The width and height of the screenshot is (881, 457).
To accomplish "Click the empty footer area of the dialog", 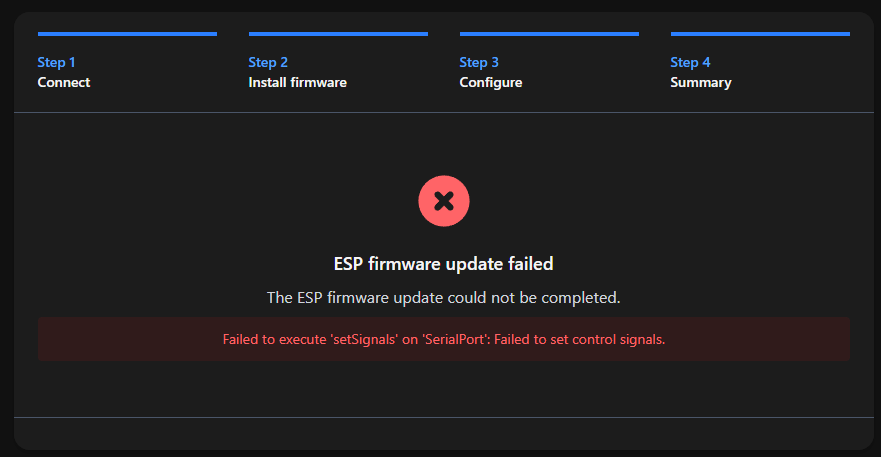I will click(443, 433).
